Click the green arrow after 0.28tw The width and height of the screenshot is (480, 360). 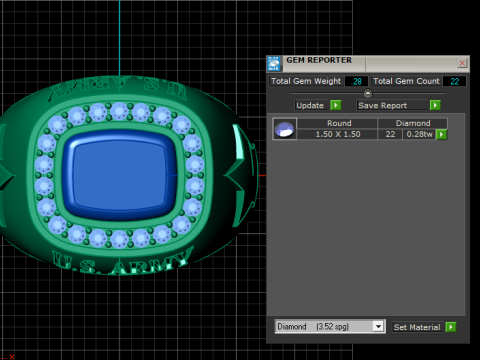pos(441,134)
